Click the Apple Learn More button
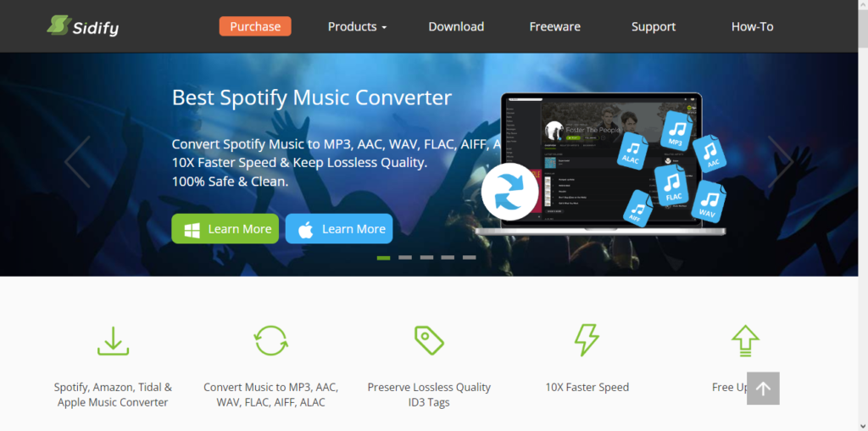The width and height of the screenshot is (868, 431). tap(339, 229)
